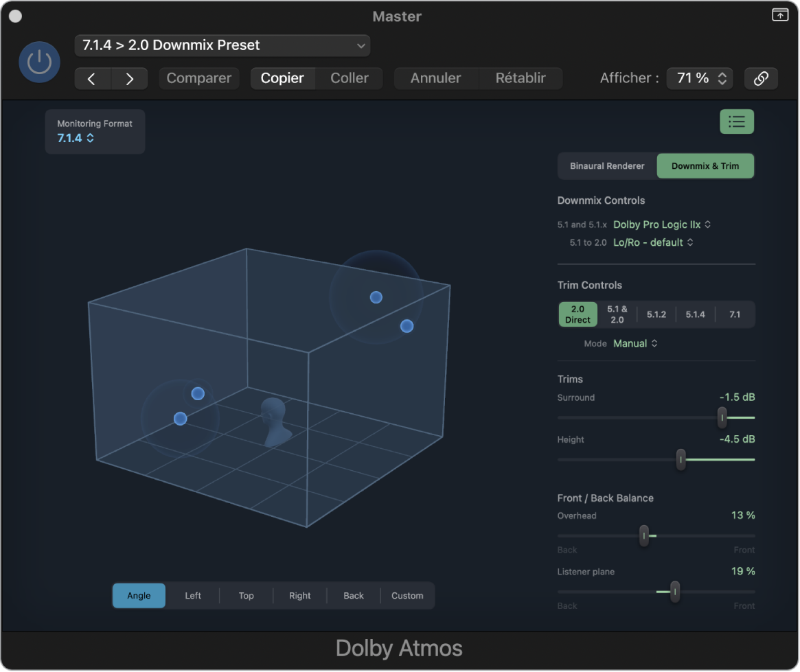800x672 pixels.
Task: Go to the next preset arrow
Action: (x=130, y=78)
